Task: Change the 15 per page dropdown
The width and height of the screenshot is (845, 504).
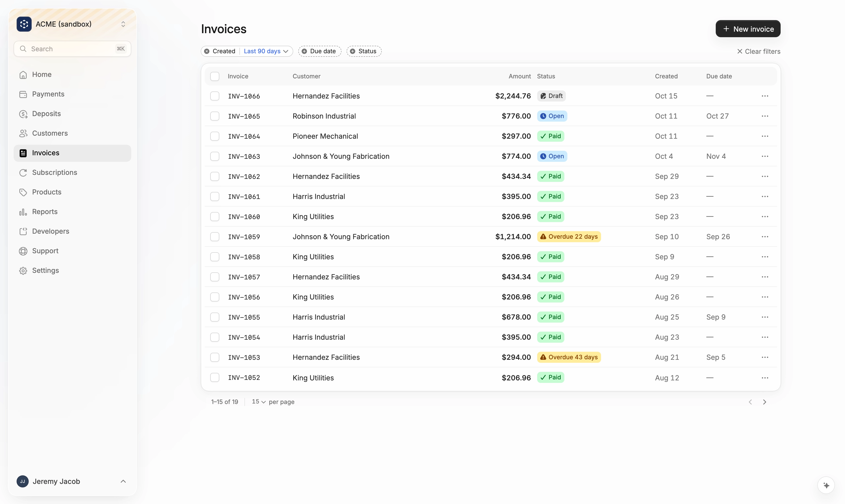Action: (259, 402)
